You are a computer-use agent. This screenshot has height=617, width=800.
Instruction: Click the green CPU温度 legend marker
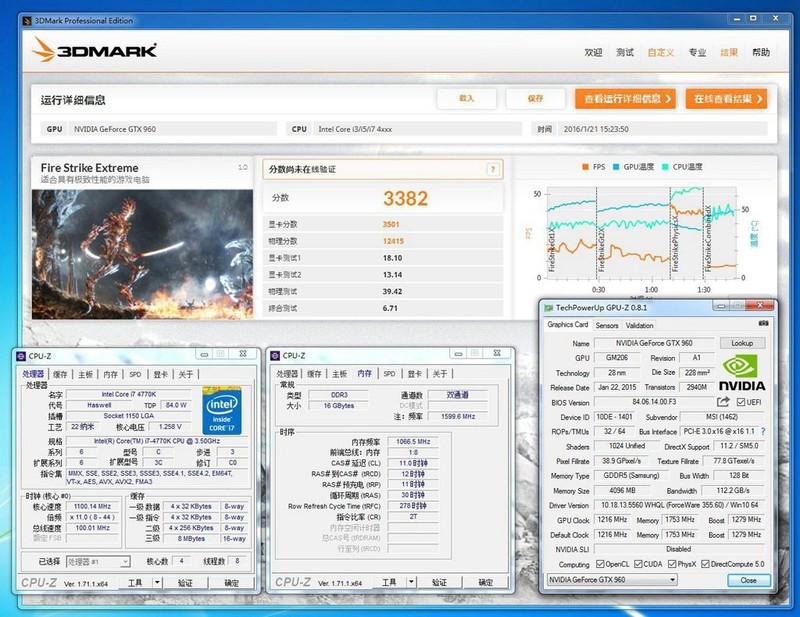pos(666,166)
